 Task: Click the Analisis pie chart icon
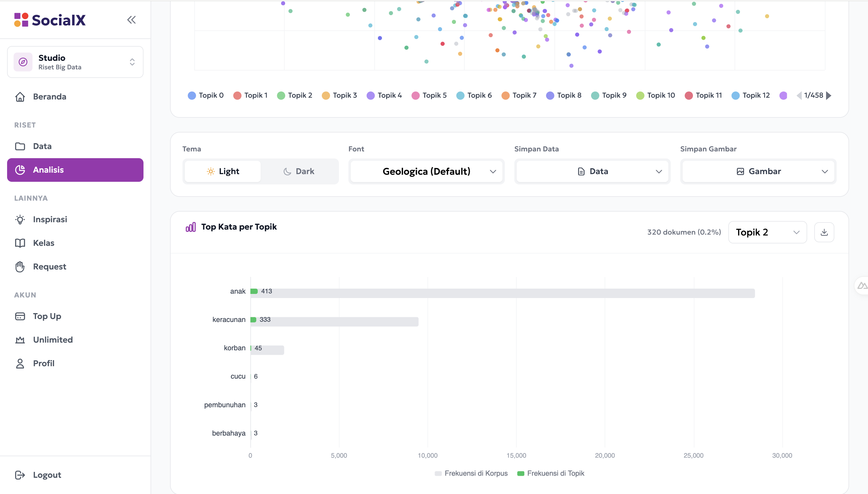click(x=20, y=170)
